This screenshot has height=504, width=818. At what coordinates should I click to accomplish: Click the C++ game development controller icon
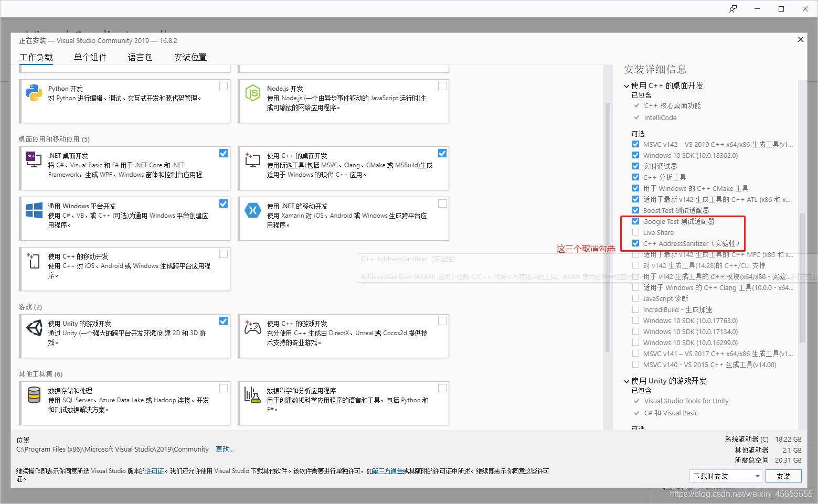point(253,328)
